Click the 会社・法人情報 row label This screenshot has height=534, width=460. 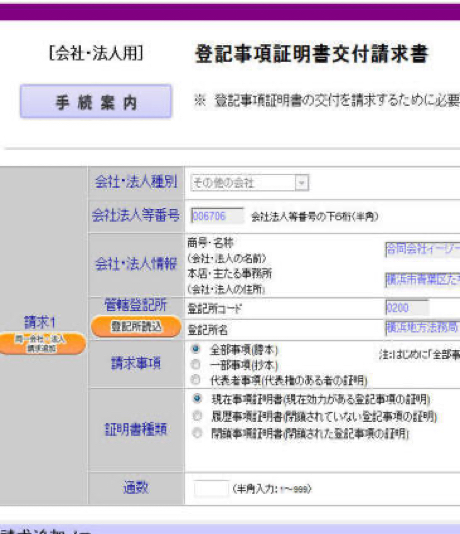[x=136, y=264]
